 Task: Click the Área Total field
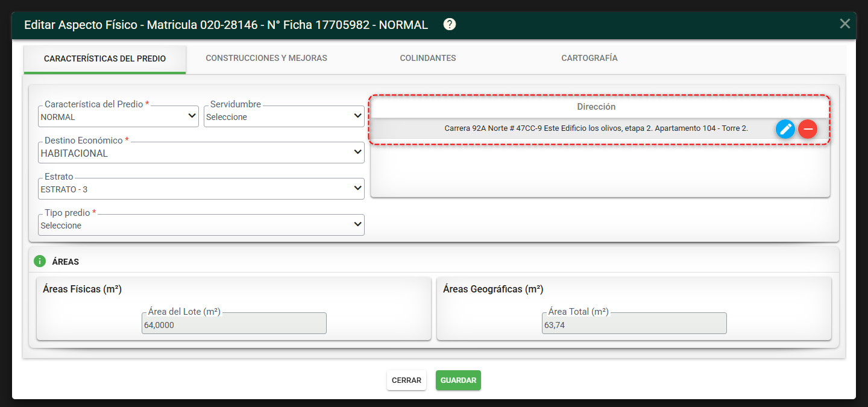click(x=634, y=323)
